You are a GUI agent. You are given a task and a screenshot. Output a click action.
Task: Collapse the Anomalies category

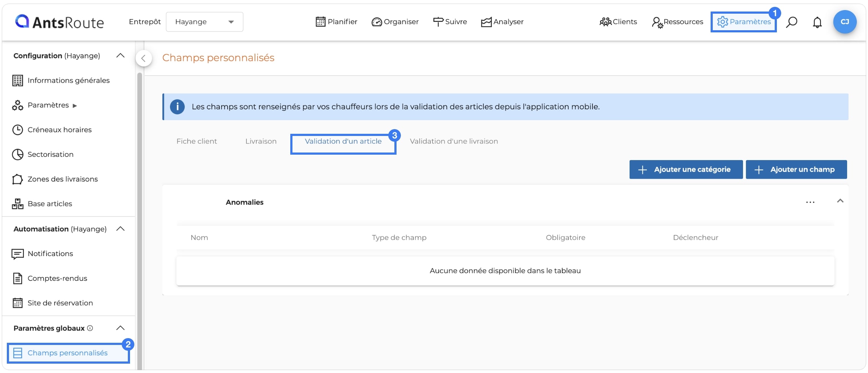coord(840,201)
